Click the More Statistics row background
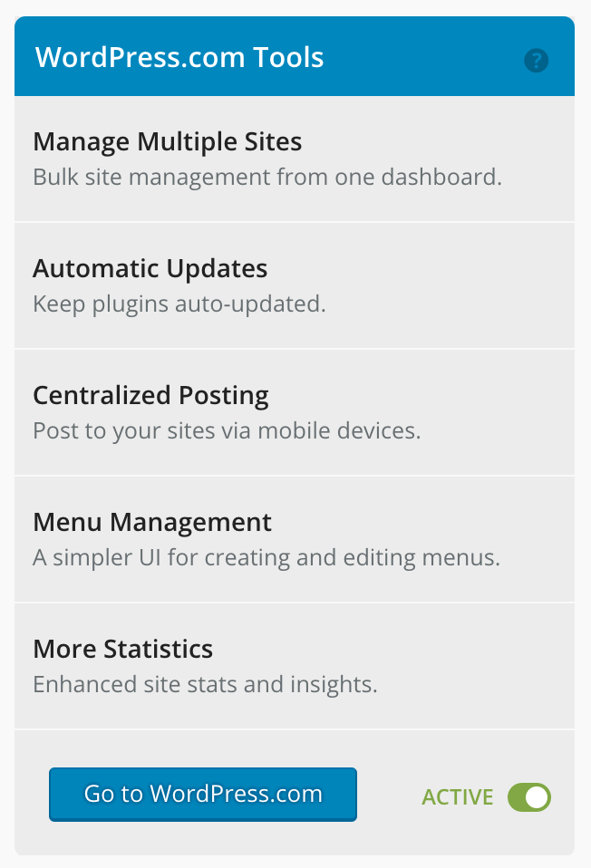The width and height of the screenshot is (591, 868). click(295, 667)
